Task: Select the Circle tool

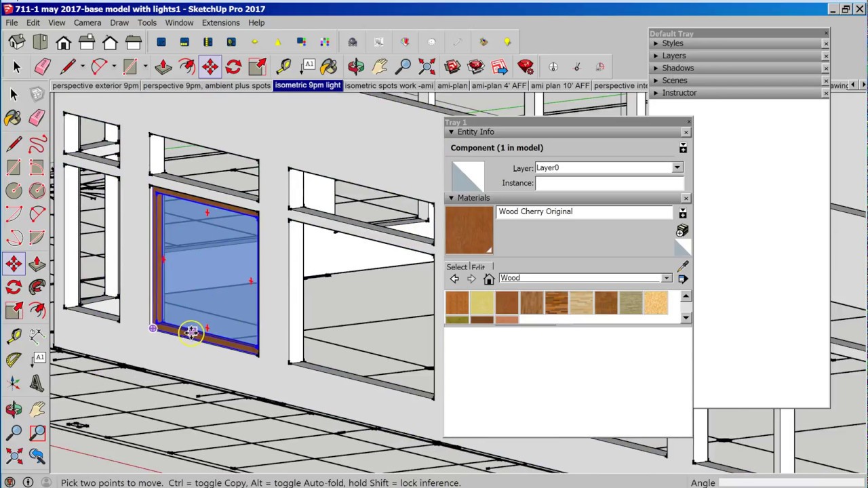Action: (x=14, y=190)
